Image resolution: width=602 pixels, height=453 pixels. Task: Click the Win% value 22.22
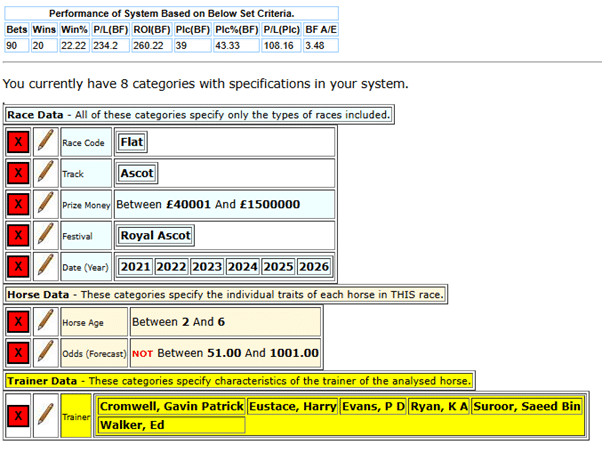74,45
